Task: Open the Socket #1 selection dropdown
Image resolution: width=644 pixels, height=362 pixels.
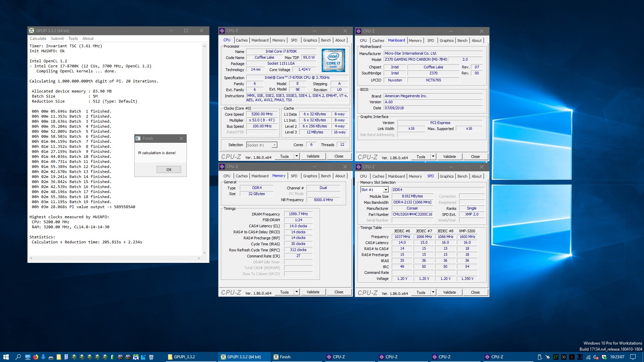Action: pyautogui.click(x=262, y=145)
